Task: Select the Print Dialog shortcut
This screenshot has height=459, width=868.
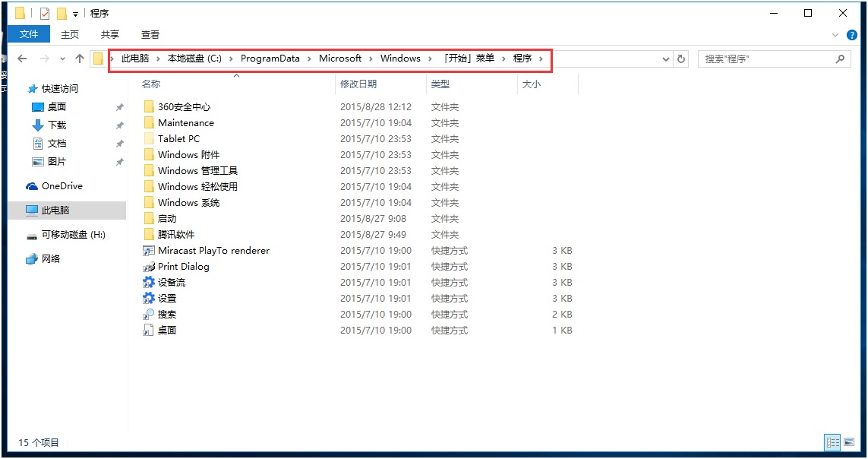Action: coord(182,267)
